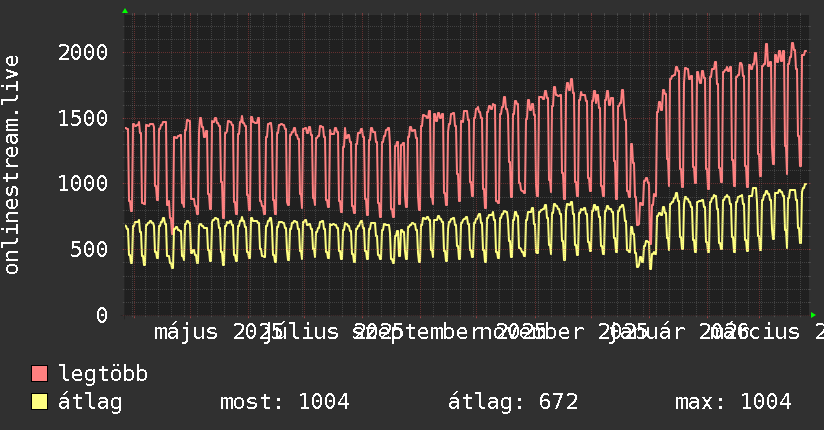Click the május 2025 x-axis label
The image size is (824, 430).
tap(219, 333)
